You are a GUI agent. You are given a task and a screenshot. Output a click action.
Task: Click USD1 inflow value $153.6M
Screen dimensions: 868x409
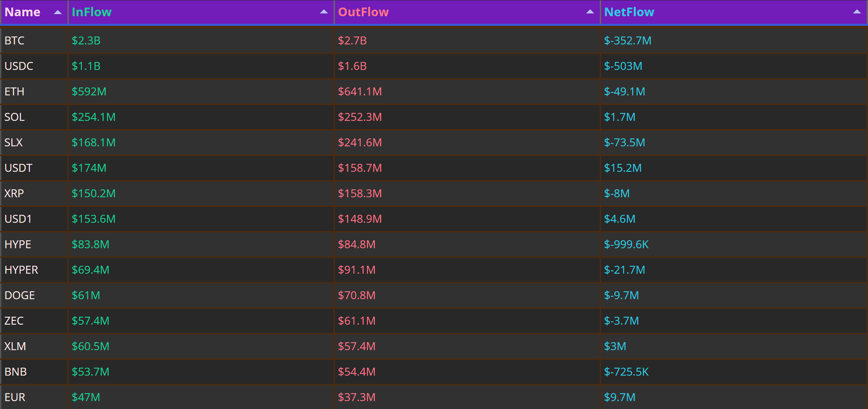pyautogui.click(x=94, y=219)
